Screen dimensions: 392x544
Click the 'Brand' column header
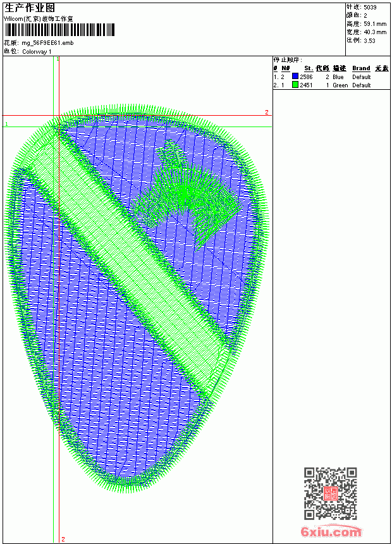[x=361, y=68]
